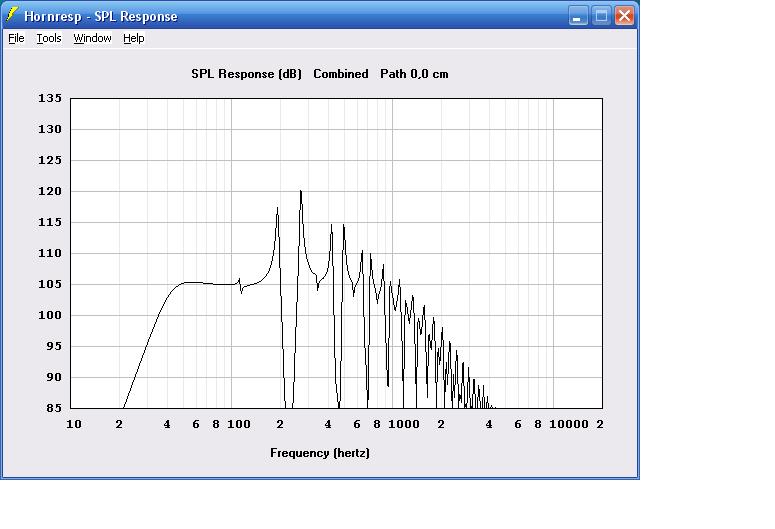The width and height of the screenshot is (775, 529).
Task: Click the 100 Hz frequency axis label
Action: pos(239,424)
